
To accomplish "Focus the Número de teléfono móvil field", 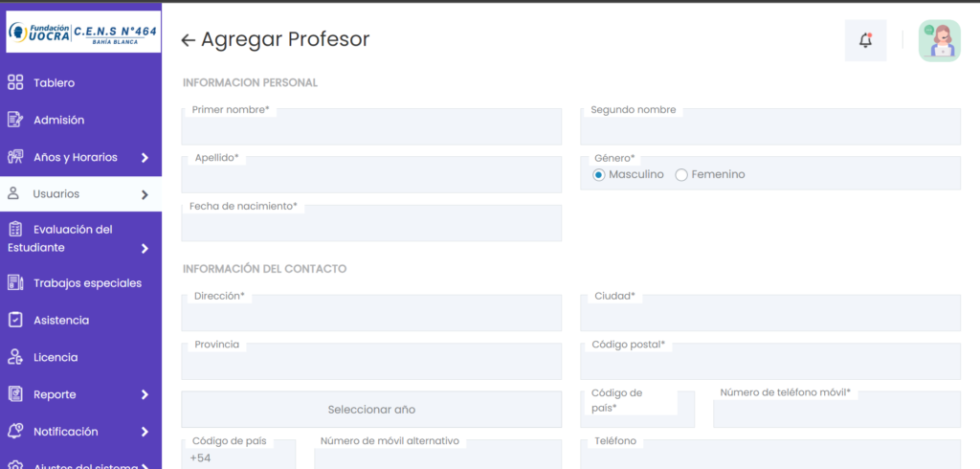I will coord(836,410).
